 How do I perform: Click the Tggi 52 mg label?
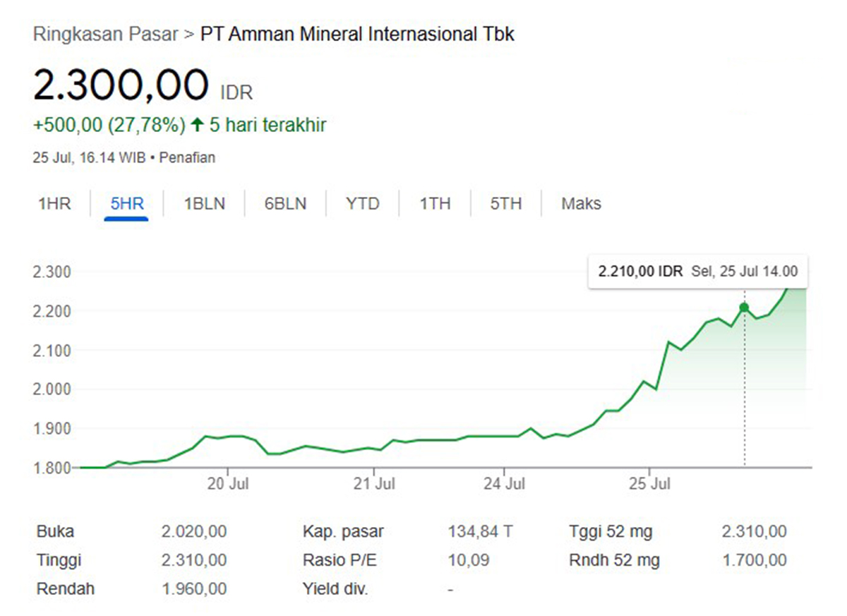pyautogui.click(x=611, y=532)
